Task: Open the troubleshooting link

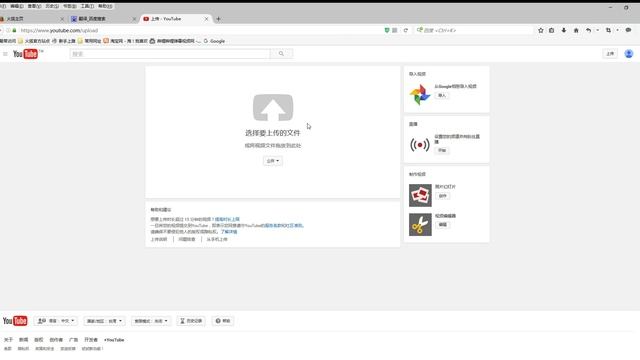Action: click(x=187, y=239)
